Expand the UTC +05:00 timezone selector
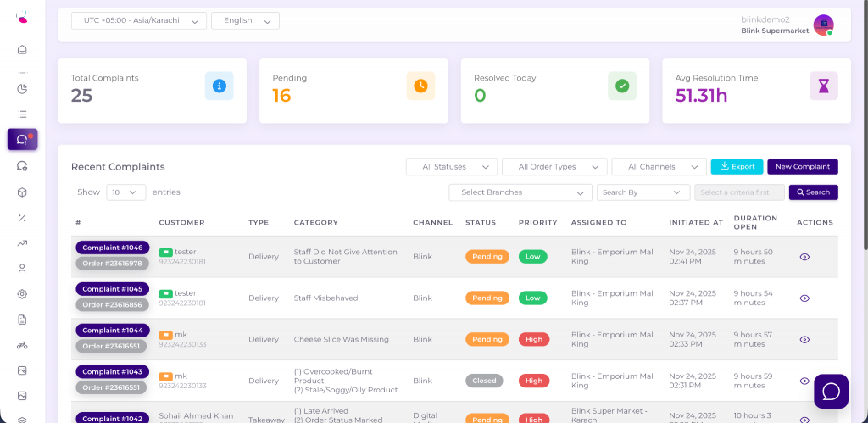 click(x=139, y=20)
